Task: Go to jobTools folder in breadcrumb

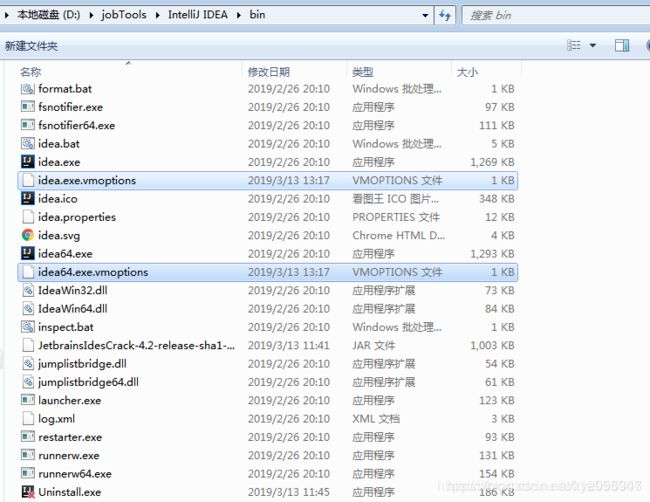Action: [x=124, y=15]
